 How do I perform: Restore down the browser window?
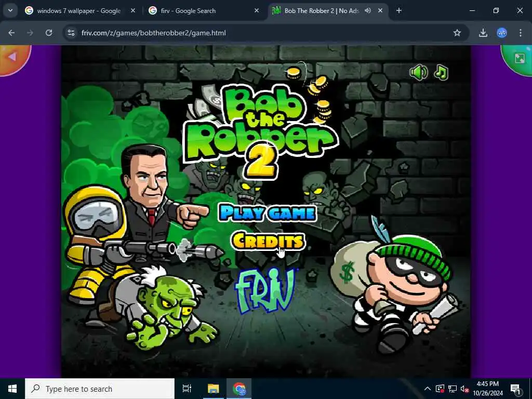[496, 11]
